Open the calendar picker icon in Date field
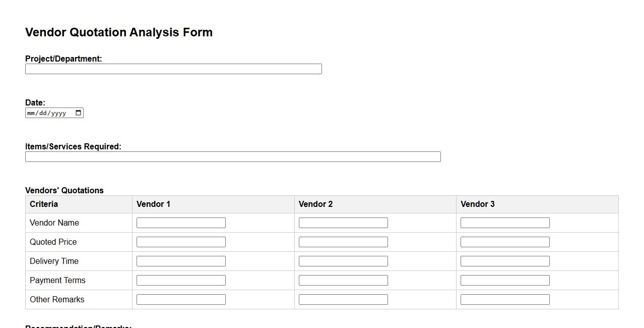The image size is (644, 328). pyautogui.click(x=78, y=113)
